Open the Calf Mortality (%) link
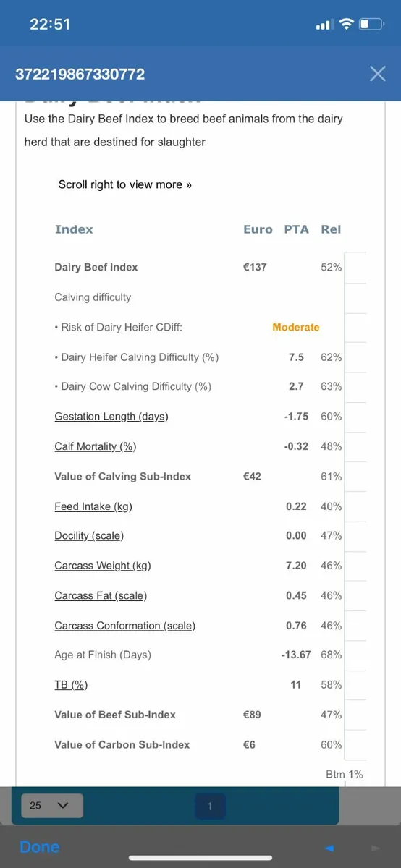This screenshot has height=868, width=401. tap(95, 446)
